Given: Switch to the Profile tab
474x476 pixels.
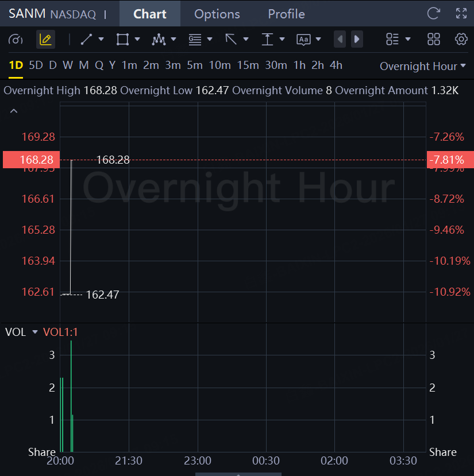Looking at the screenshot, I should [x=286, y=14].
